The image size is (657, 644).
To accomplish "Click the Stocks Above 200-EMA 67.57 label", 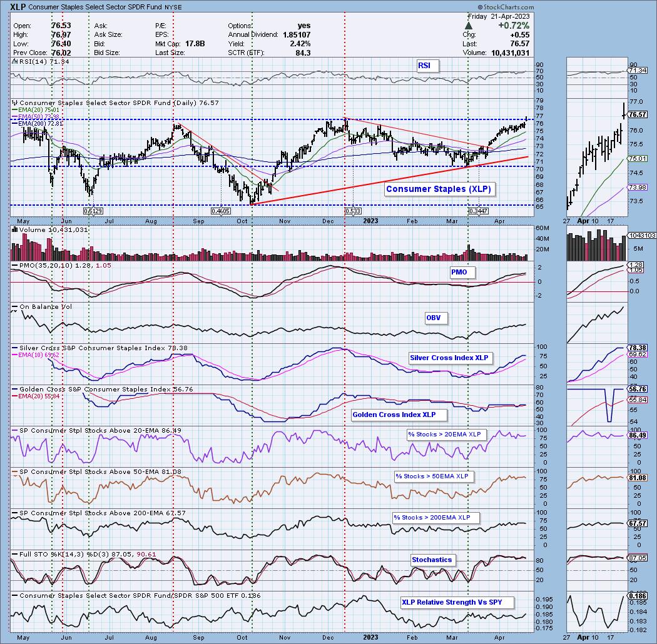I will coord(99,513).
